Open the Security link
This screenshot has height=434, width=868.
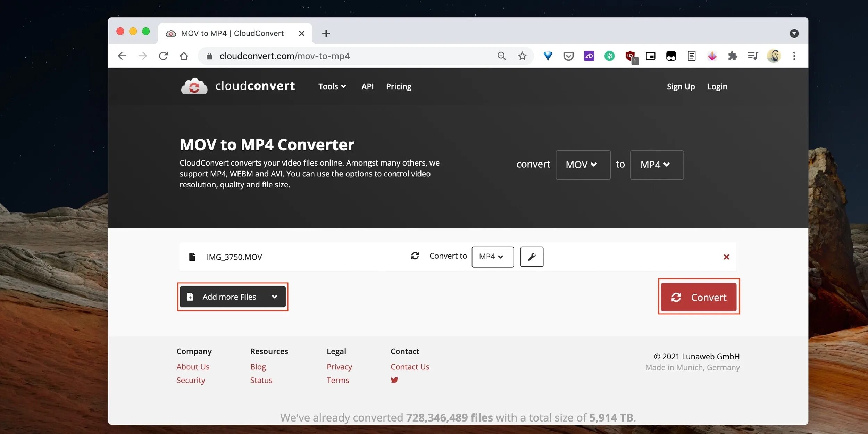point(191,380)
